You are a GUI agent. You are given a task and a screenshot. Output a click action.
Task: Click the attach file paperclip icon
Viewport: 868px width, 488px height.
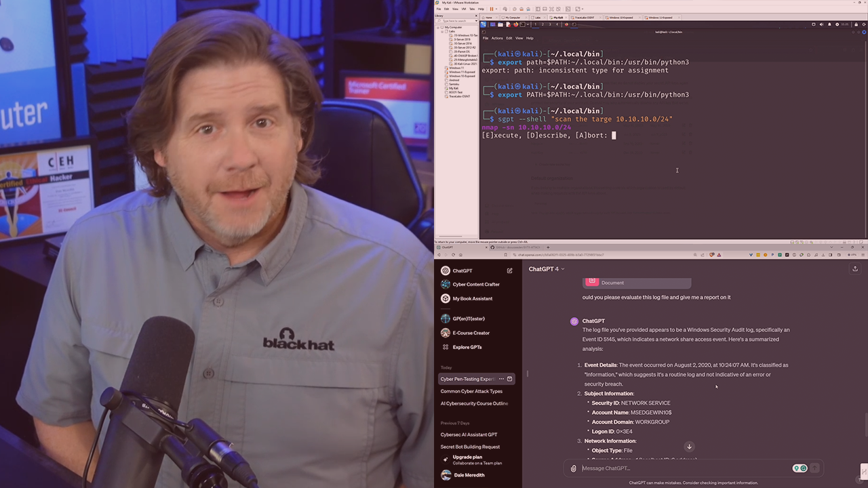(x=574, y=468)
